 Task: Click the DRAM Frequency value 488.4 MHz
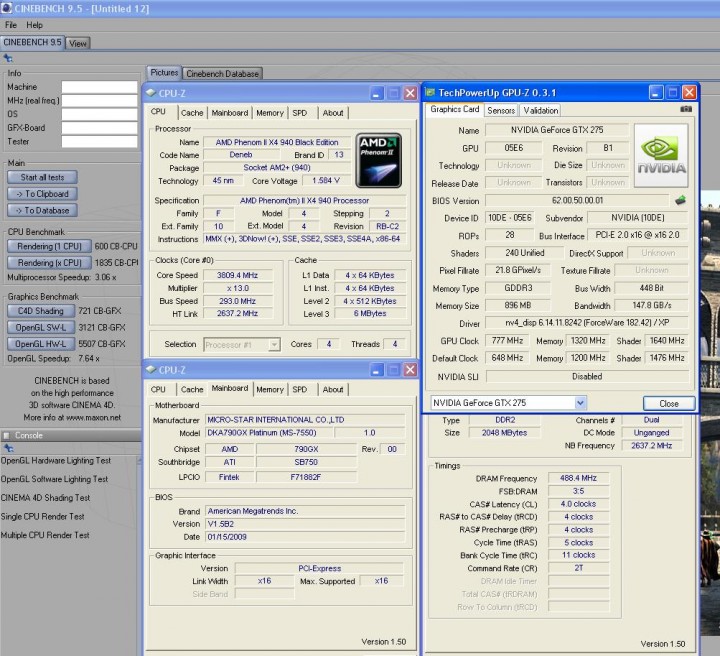pyautogui.click(x=578, y=478)
